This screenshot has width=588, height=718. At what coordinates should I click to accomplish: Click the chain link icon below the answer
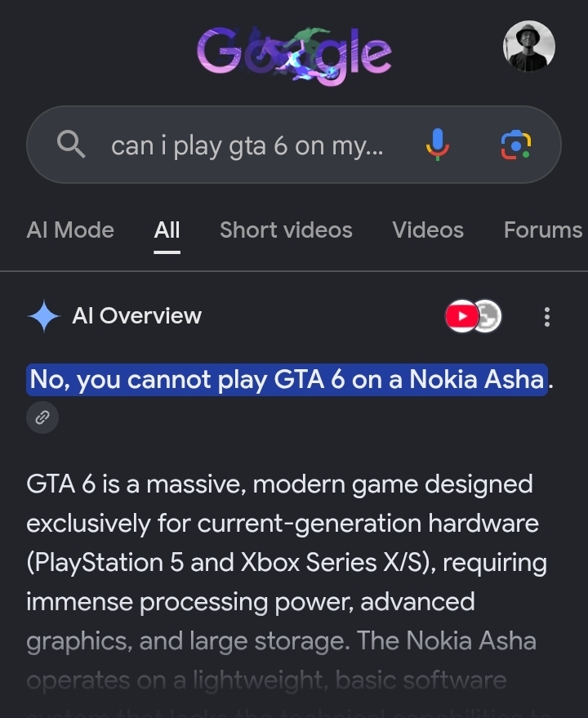42,417
